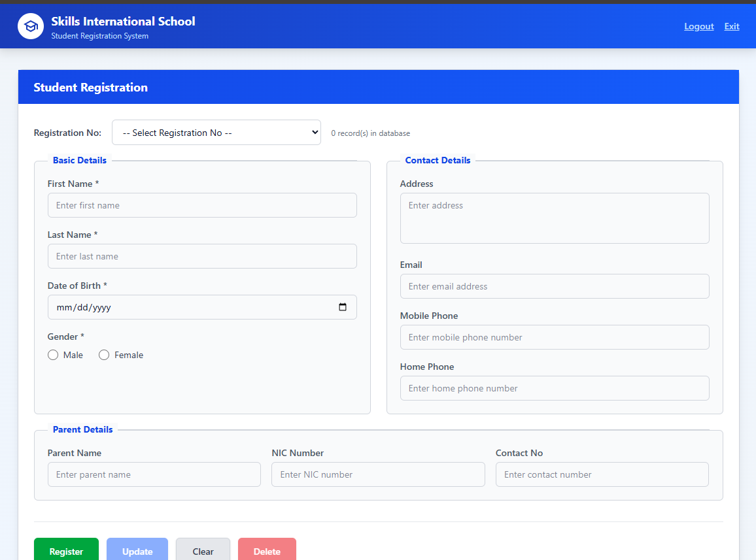The image size is (756, 560).
Task: Click the Date of Birth date field
Action: click(202, 307)
